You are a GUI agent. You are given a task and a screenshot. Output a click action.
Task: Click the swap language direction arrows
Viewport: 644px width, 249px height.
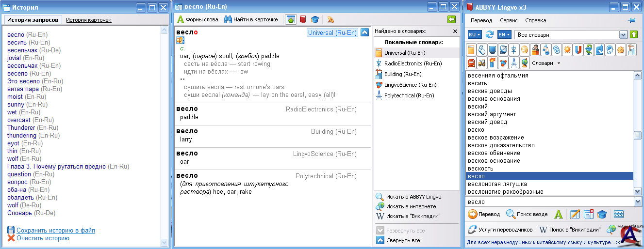tap(490, 35)
